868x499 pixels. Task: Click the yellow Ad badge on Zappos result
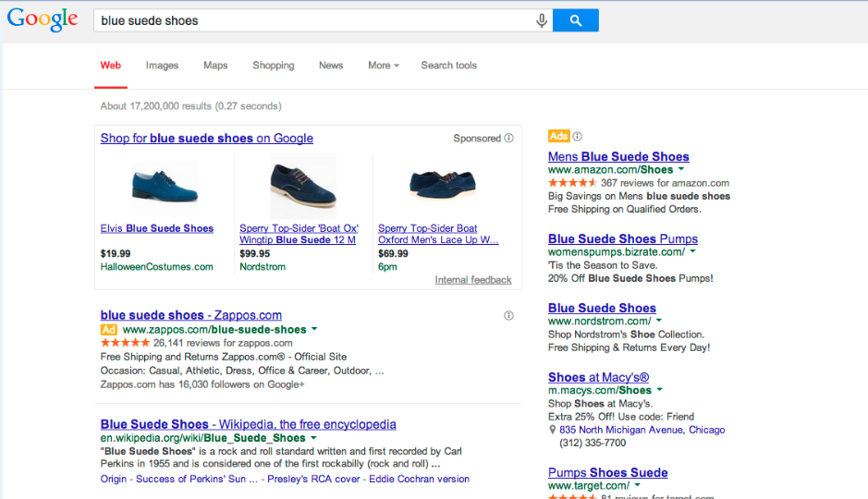pos(108,330)
